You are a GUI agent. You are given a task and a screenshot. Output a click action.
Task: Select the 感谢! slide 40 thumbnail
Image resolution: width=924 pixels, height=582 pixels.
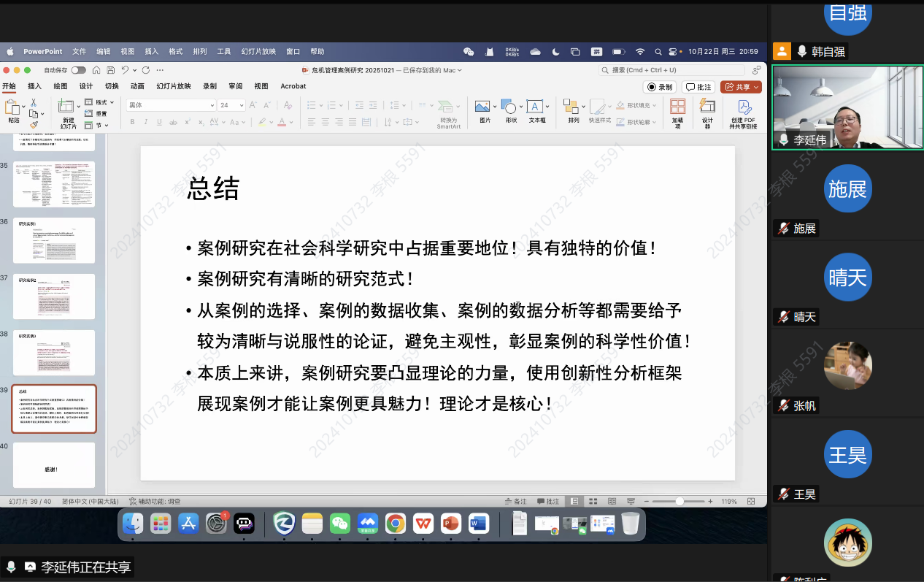point(54,465)
